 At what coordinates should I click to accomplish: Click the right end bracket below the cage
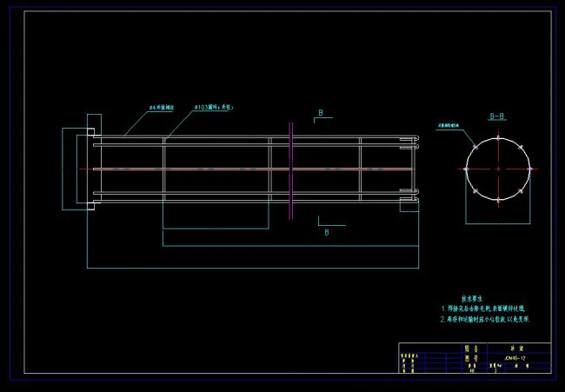[x=409, y=204]
